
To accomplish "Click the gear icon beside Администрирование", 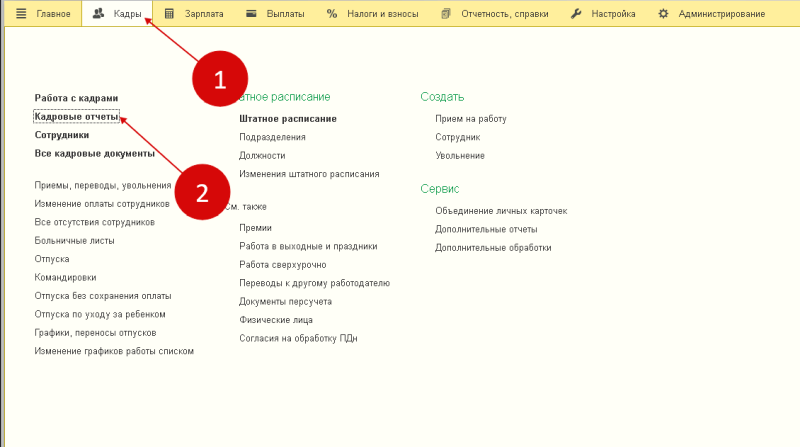I will tap(663, 14).
